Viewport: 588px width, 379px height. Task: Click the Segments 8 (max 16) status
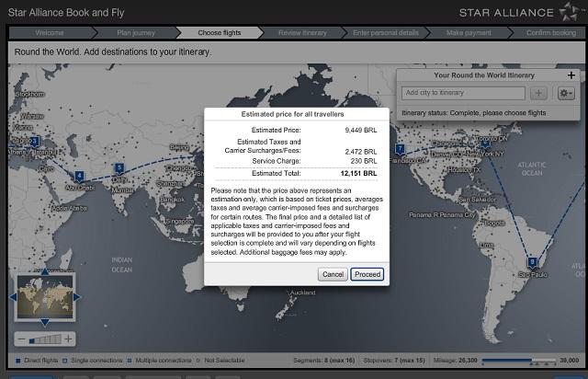tap(324, 361)
